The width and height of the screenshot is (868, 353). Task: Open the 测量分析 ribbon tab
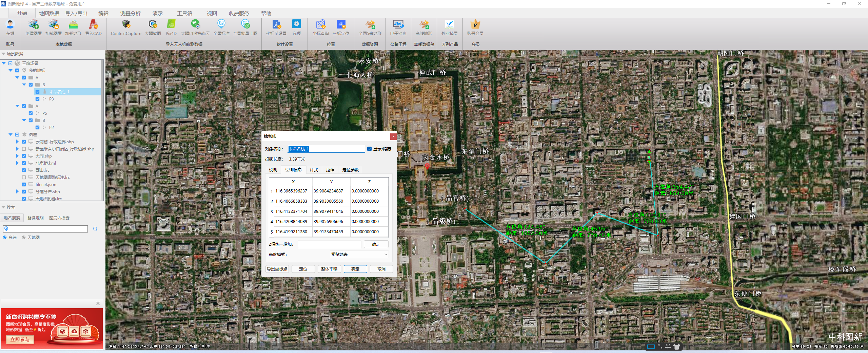(130, 13)
